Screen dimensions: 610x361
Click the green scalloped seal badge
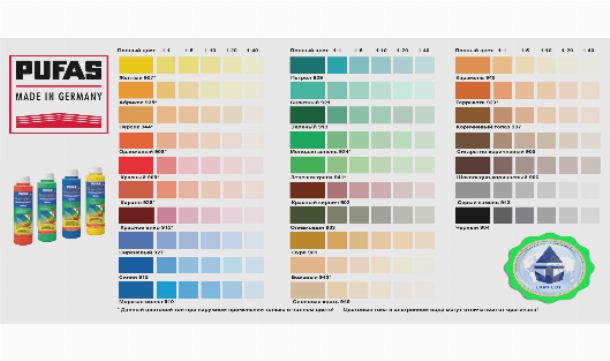pos(549,267)
